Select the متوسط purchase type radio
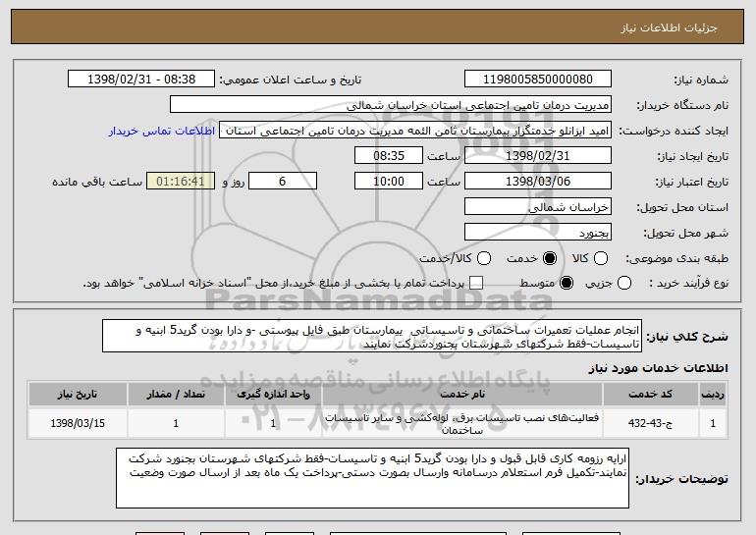756x535 pixels. 567,283
